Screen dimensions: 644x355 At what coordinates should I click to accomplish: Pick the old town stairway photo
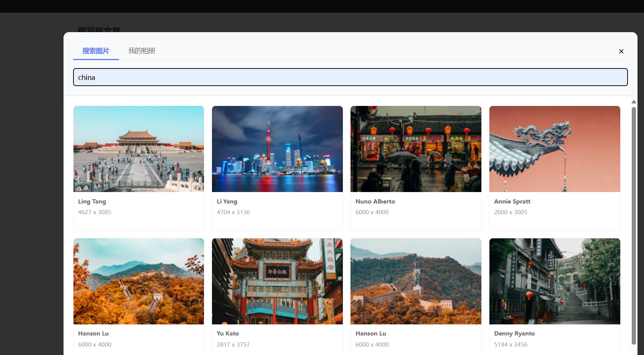point(554,281)
